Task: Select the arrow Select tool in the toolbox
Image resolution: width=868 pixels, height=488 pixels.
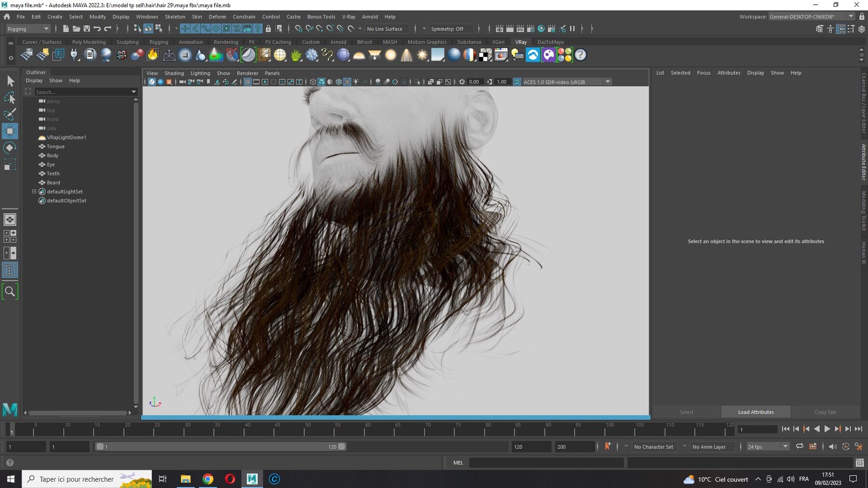Action: (10, 81)
